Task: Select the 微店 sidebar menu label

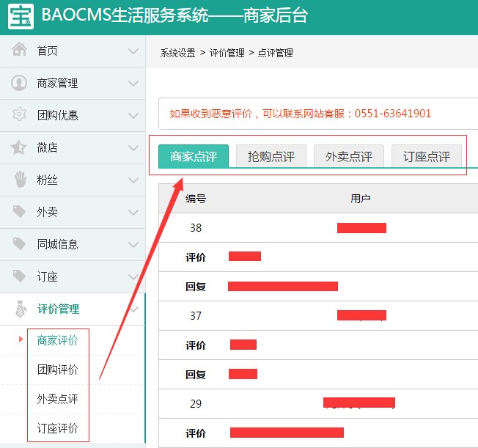Action: pos(47,148)
